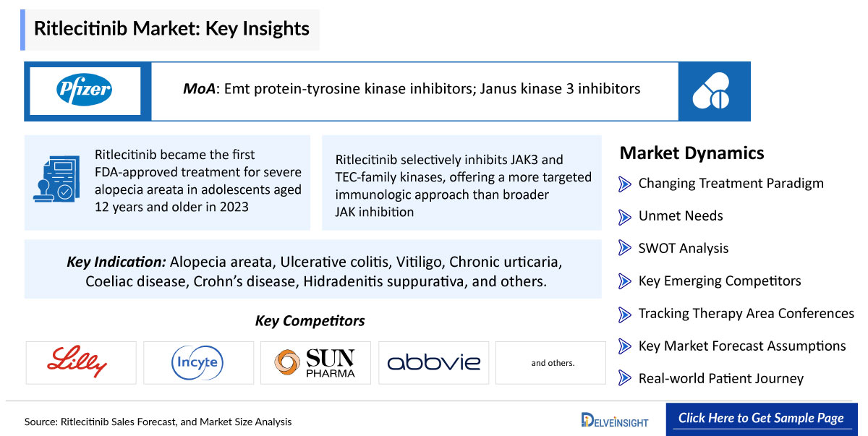Image resolution: width=868 pixels, height=436 pixels.
Task: Click the MoA kinase inhibitors text
Action: point(412,90)
